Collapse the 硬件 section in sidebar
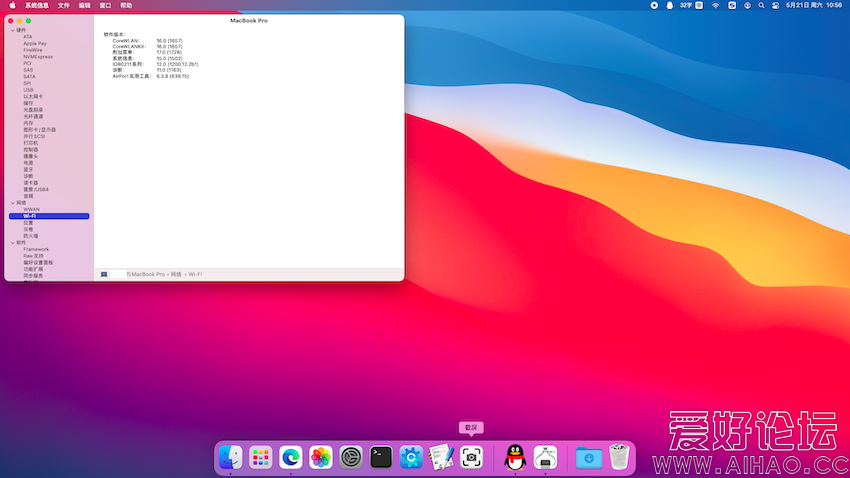The width and height of the screenshot is (850, 478). 12,30
